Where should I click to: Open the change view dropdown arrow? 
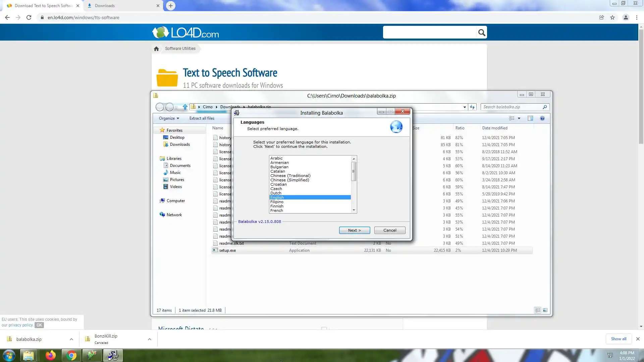tap(519, 118)
